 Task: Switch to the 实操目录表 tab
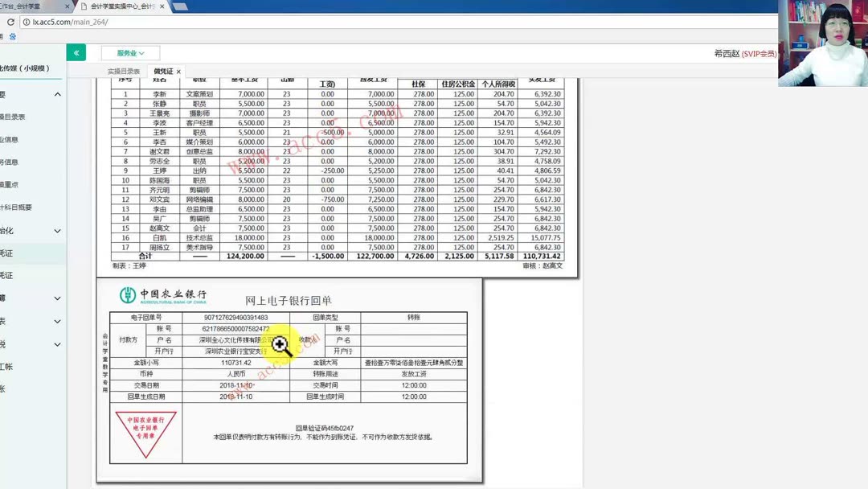coord(125,71)
